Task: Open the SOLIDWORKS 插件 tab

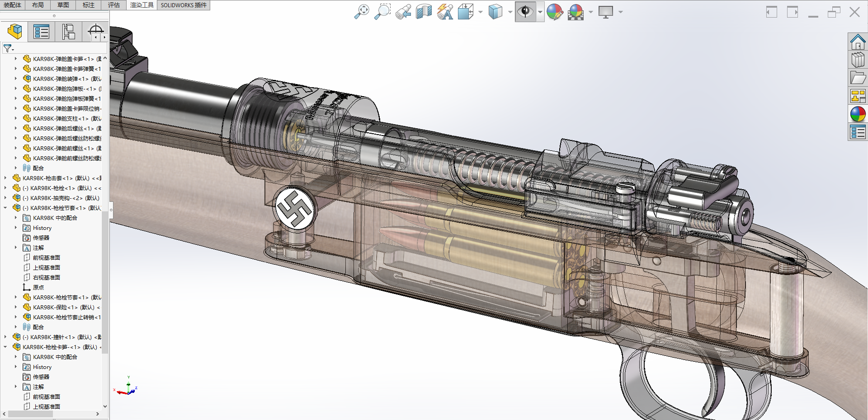Action: click(x=184, y=5)
